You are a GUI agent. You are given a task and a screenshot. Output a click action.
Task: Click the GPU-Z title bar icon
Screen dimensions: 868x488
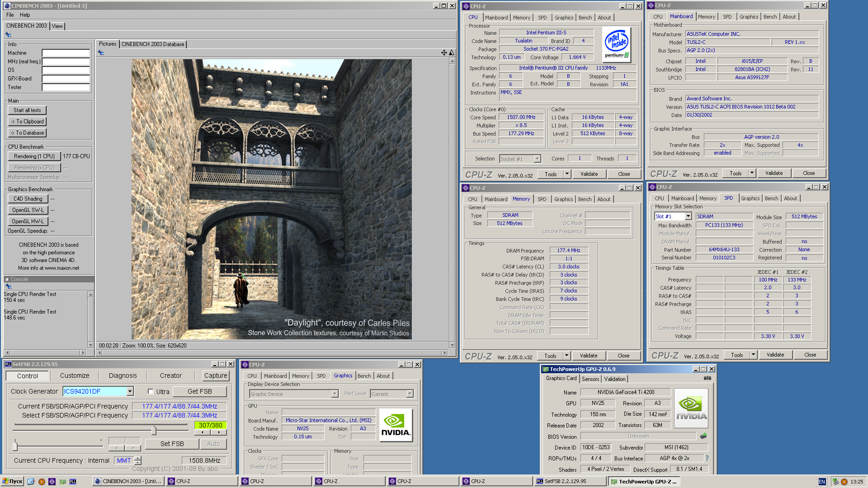pos(546,369)
